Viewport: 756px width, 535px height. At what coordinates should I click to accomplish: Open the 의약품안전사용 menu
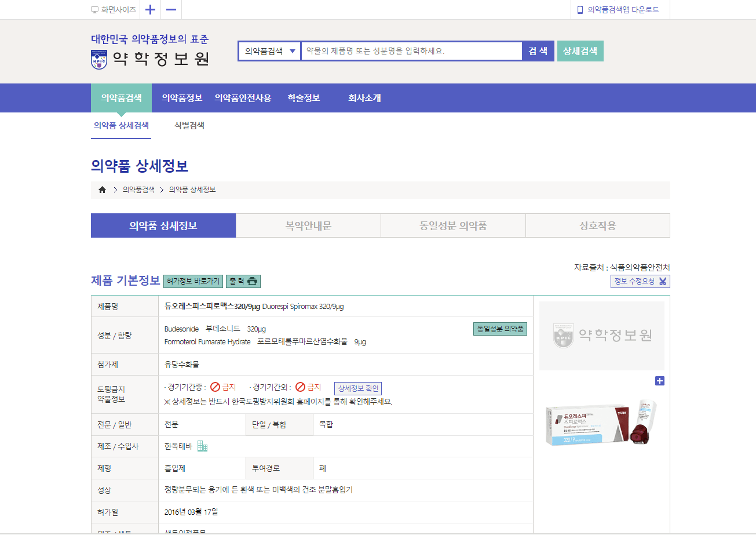(x=243, y=98)
